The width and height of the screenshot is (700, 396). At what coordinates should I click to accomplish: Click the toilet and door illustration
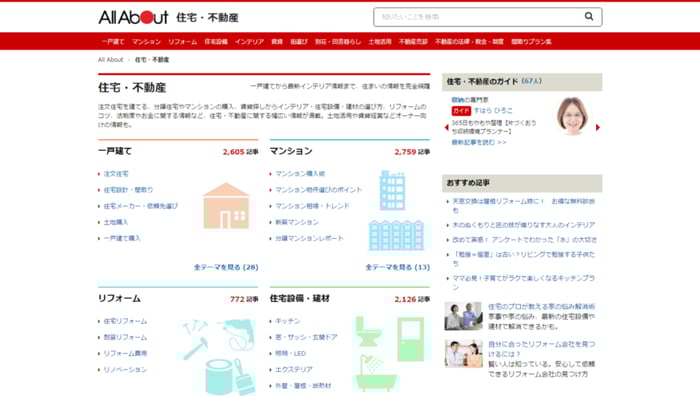click(393, 353)
